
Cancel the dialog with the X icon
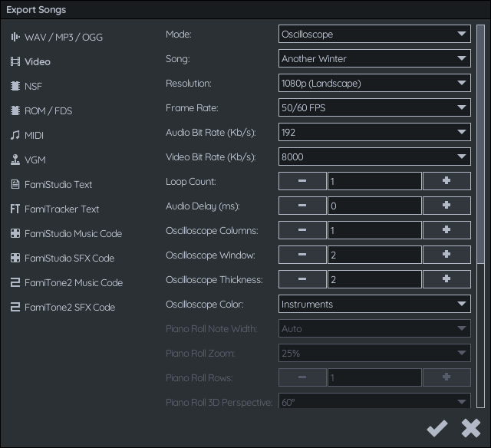point(471,429)
